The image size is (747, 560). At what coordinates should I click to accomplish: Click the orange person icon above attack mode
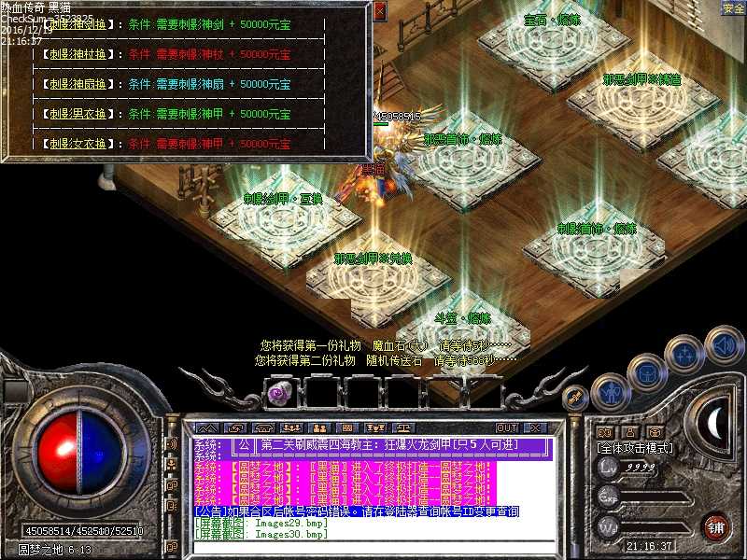(x=630, y=432)
